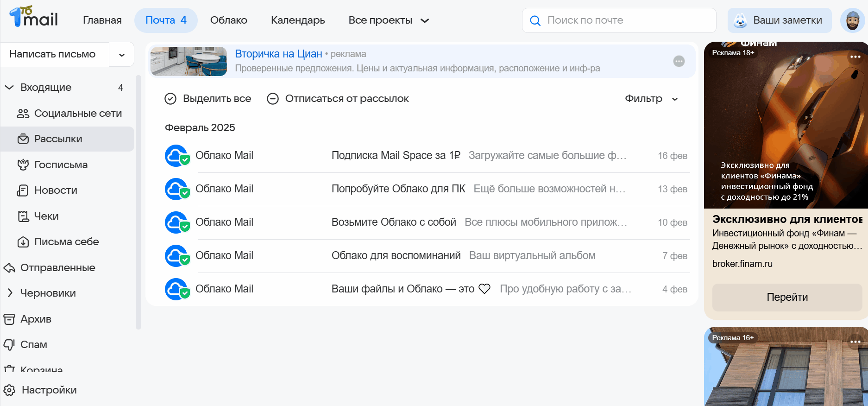The height and width of the screenshot is (406, 868).
Task: Click the notes mascot icon
Action: pyautogui.click(x=741, y=20)
